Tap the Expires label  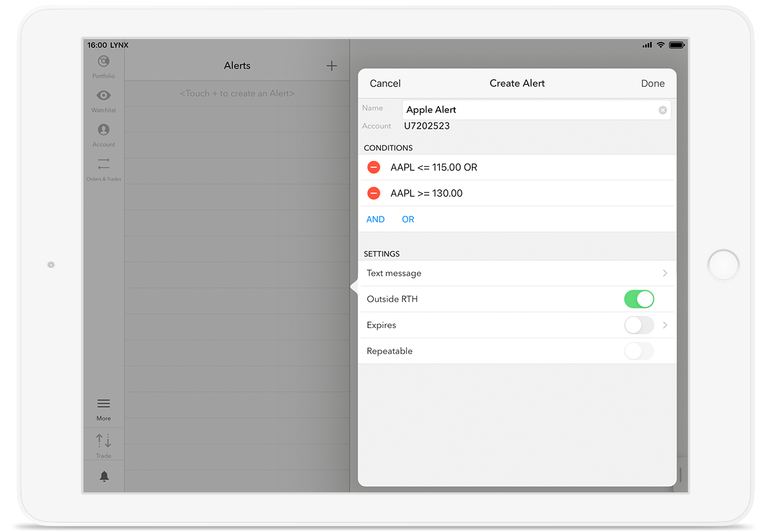pyautogui.click(x=382, y=325)
